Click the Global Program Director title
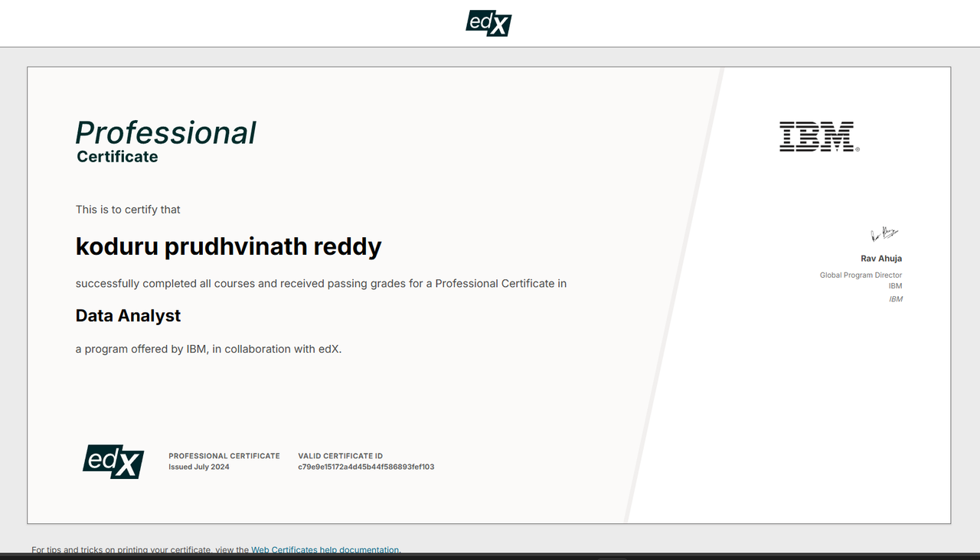The image size is (980, 560). coord(861,275)
